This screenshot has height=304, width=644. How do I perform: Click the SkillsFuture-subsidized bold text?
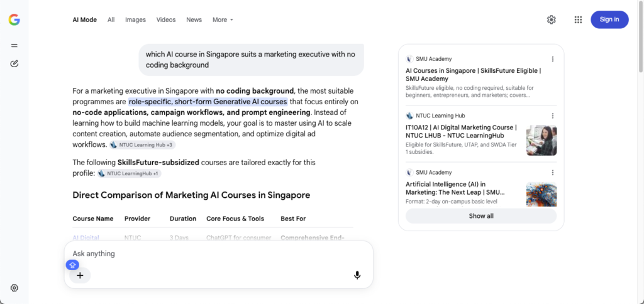coord(158,163)
